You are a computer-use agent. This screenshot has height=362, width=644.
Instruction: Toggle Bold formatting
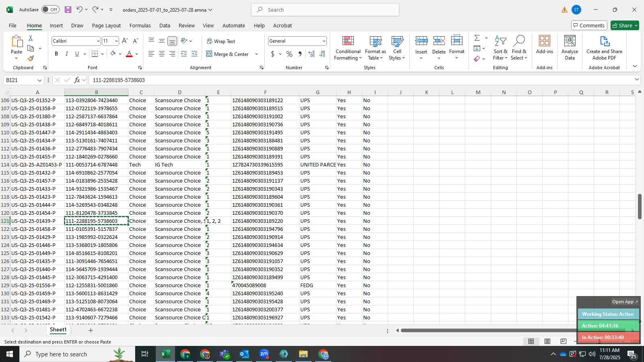(x=56, y=54)
